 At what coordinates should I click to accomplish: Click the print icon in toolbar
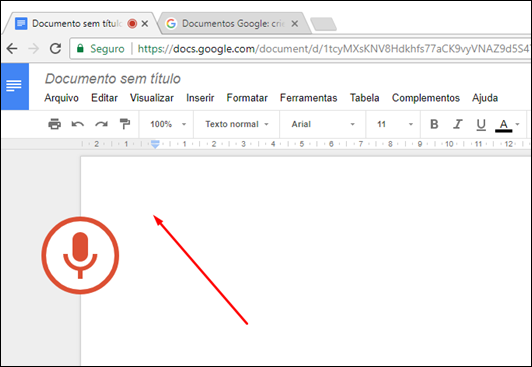pos(55,124)
